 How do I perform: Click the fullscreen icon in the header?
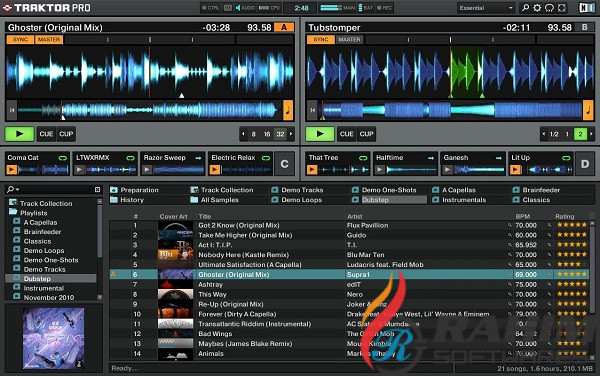[x=561, y=8]
